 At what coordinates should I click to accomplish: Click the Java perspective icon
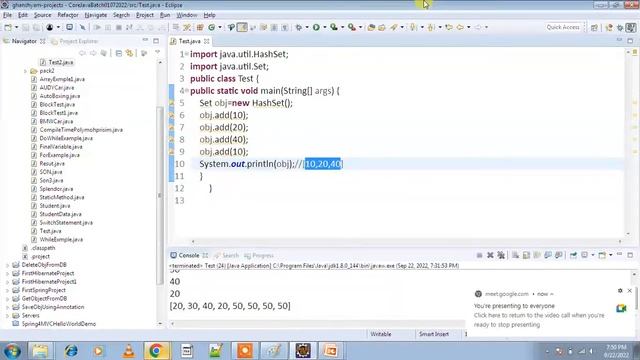631,27
